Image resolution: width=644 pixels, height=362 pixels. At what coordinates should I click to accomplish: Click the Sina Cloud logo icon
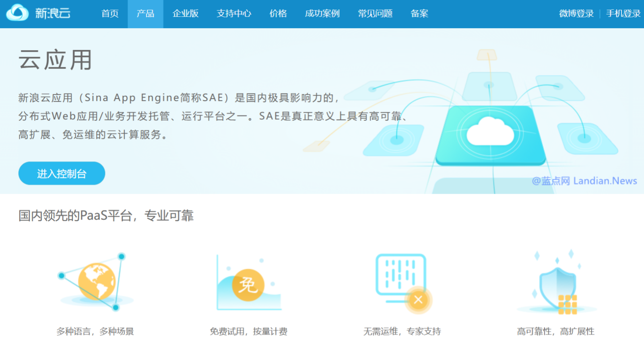tap(17, 13)
